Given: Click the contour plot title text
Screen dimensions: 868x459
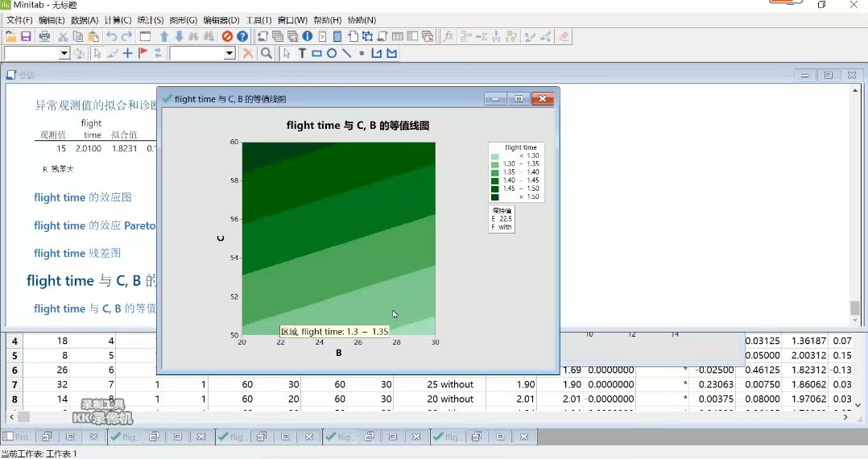Looking at the screenshot, I should point(358,126).
